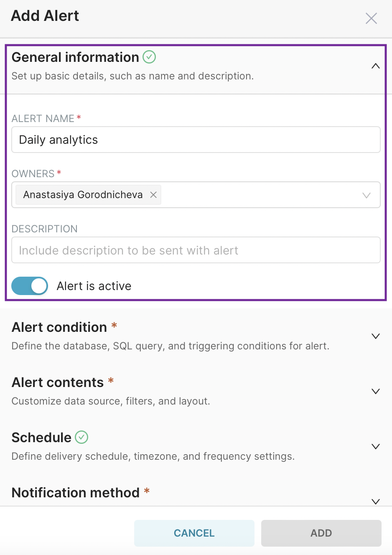Click the Alert name input field

(x=196, y=140)
